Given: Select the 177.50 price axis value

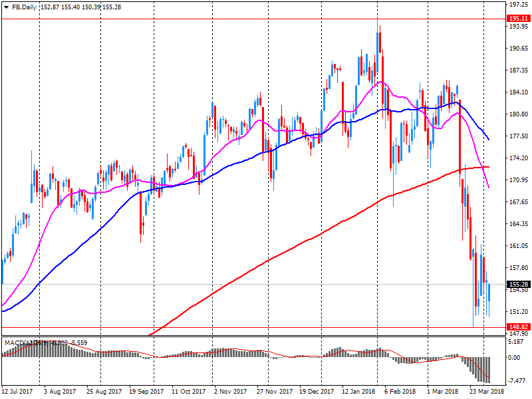Looking at the screenshot, I should 519,136.
